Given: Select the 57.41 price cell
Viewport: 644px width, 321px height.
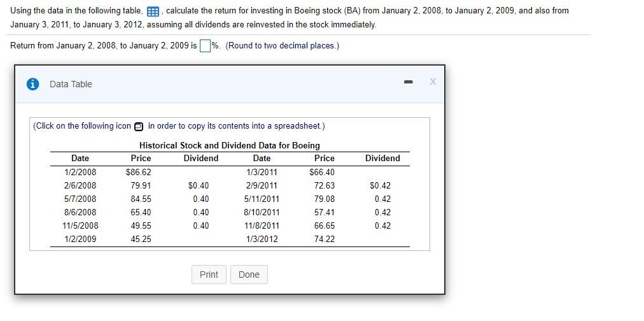Looking at the screenshot, I should (x=325, y=213).
